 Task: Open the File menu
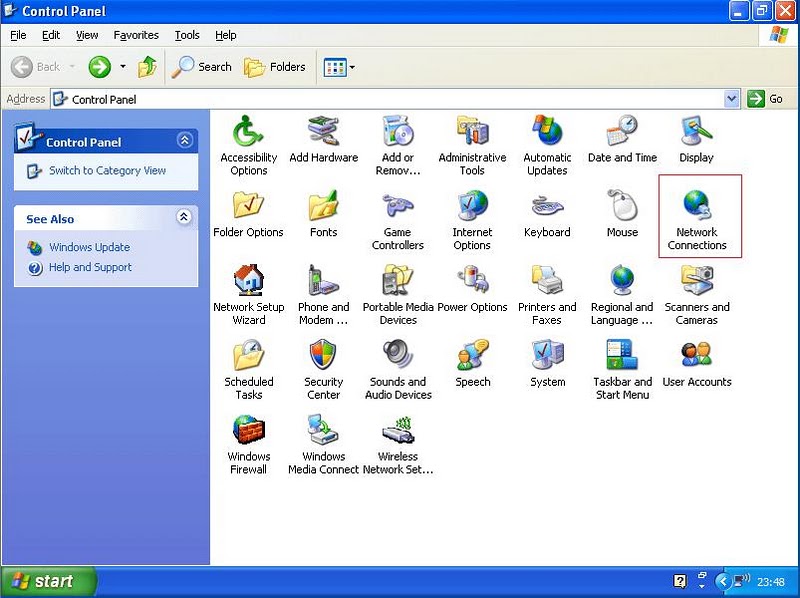tap(18, 35)
